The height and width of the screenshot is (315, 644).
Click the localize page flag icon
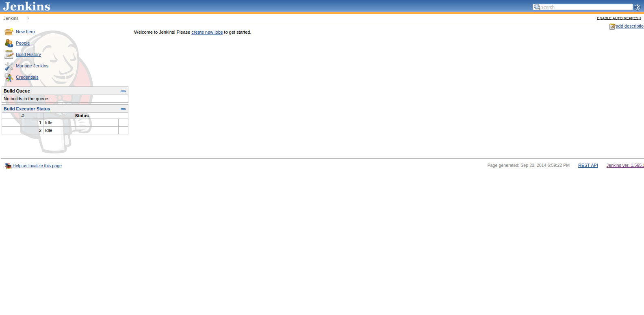pos(8,166)
